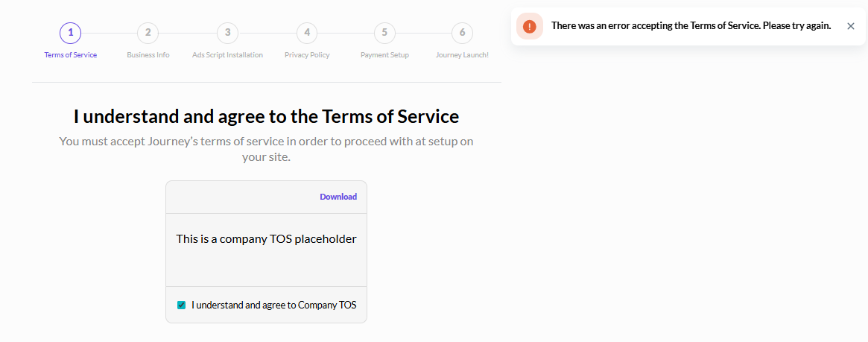
Task: Click the company TOS placeholder text
Action: (x=266, y=239)
